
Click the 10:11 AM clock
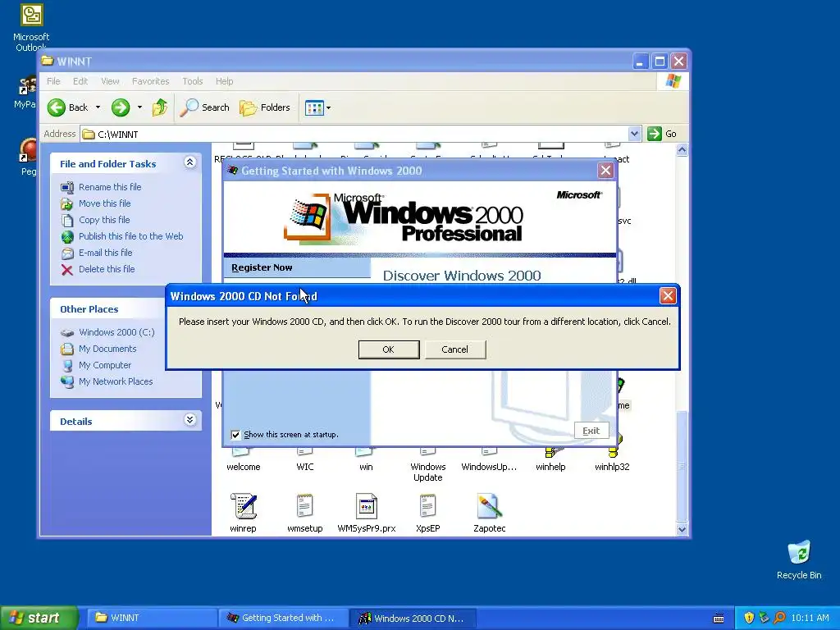click(x=810, y=618)
